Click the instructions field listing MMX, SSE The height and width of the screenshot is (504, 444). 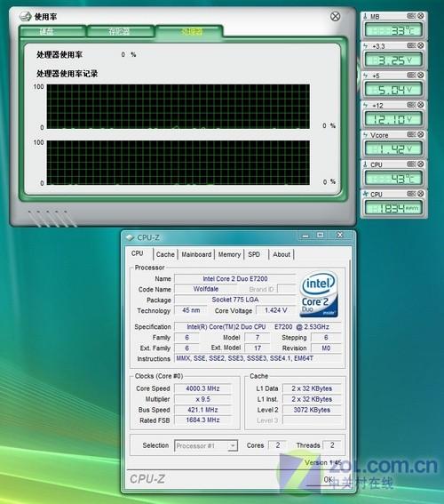coord(258,358)
